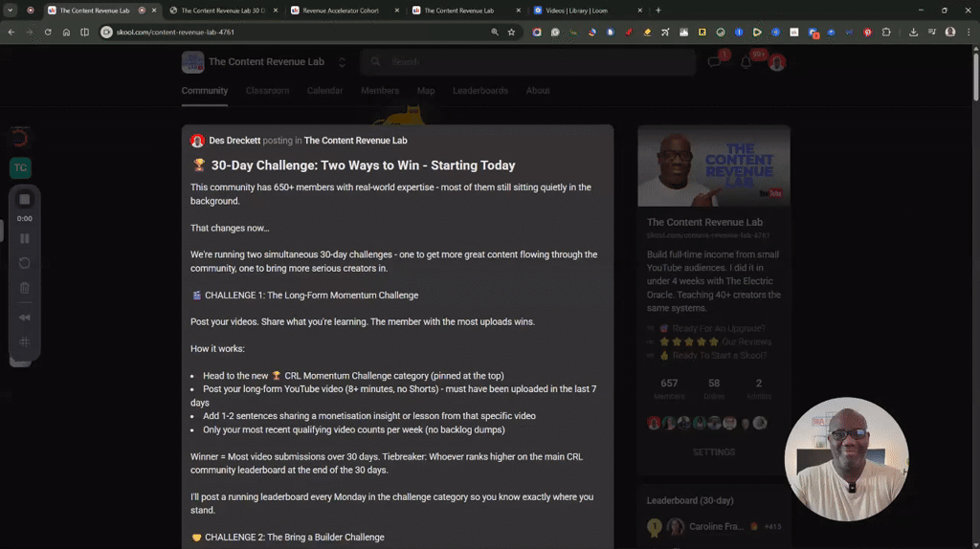Open the Leaderboards tab

coord(480,91)
